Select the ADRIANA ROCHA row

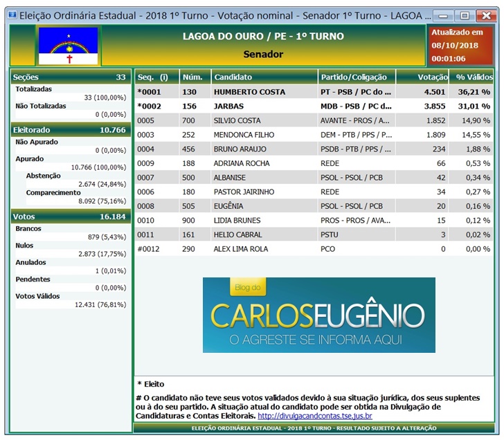[314, 163]
